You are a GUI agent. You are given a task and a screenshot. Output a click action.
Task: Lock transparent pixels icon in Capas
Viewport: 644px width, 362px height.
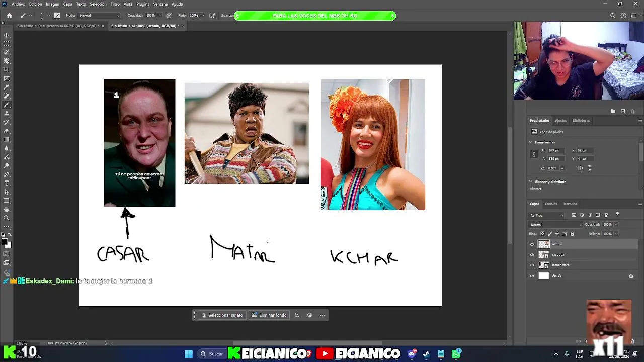click(x=542, y=234)
